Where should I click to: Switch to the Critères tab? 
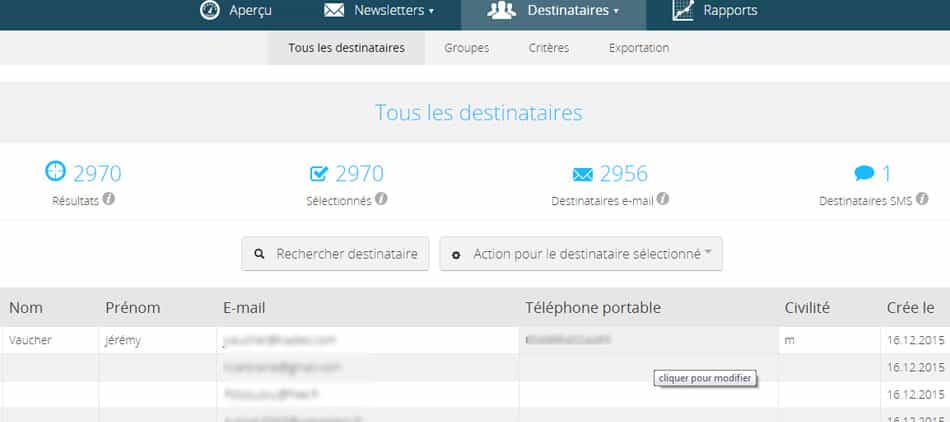click(x=549, y=48)
